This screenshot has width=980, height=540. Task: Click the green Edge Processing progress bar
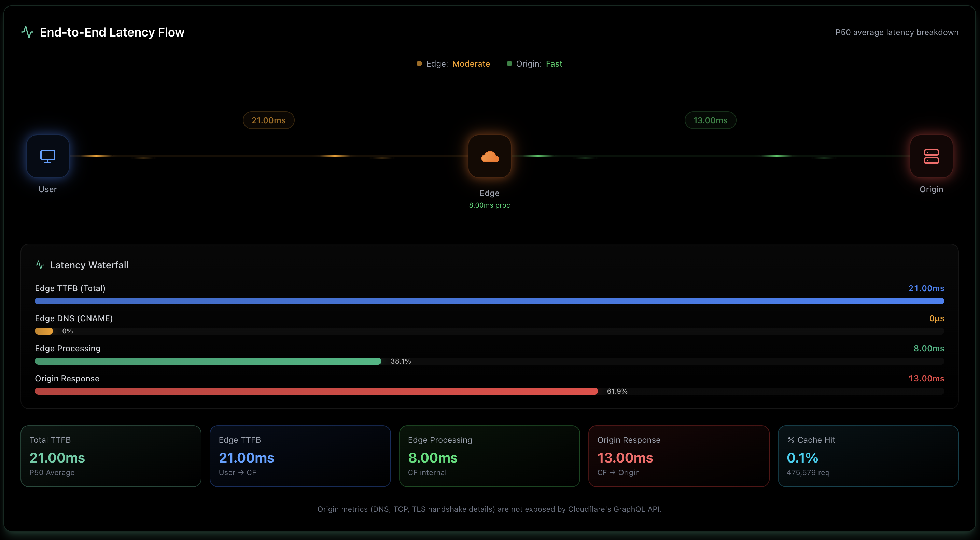coord(208,361)
